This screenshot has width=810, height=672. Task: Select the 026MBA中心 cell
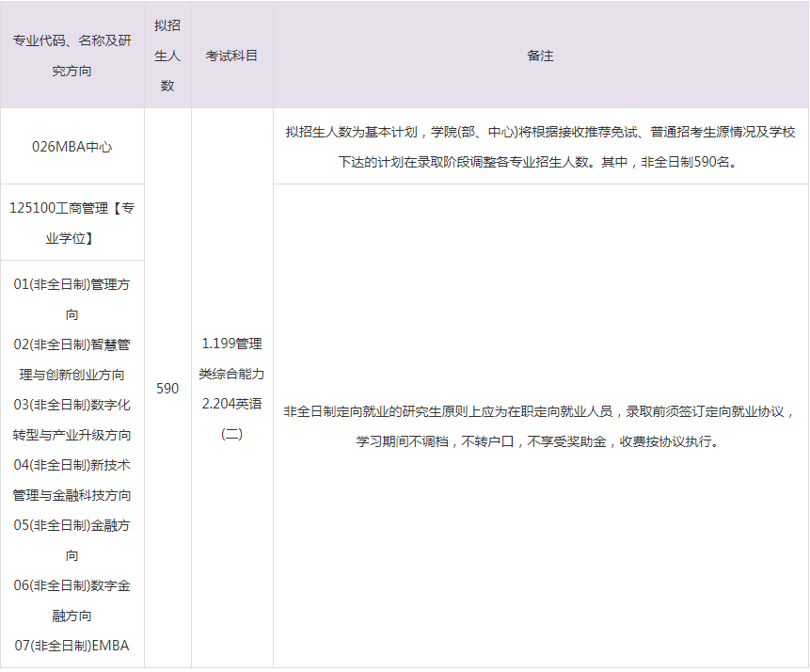point(71,146)
